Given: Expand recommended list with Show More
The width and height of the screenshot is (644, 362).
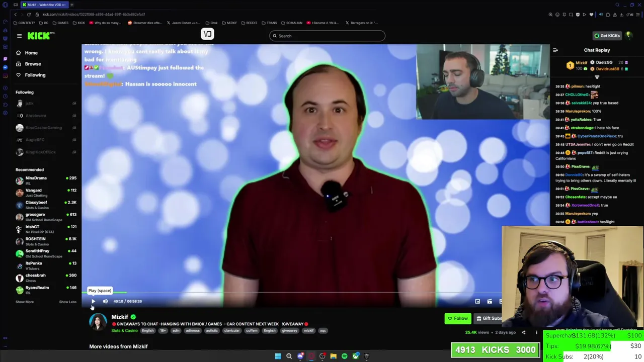Looking at the screenshot, I should pyautogui.click(x=25, y=302).
